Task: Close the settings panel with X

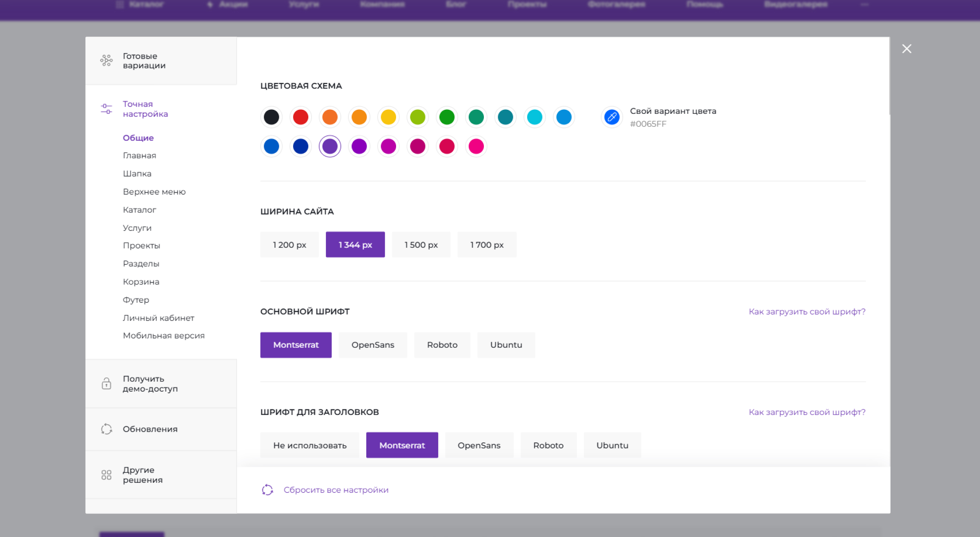Action: (x=906, y=49)
